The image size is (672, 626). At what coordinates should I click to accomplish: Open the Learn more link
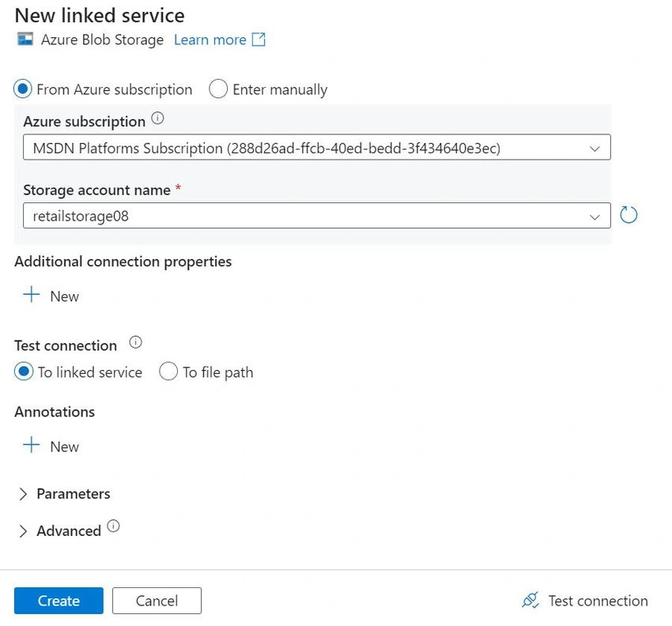pyautogui.click(x=210, y=40)
